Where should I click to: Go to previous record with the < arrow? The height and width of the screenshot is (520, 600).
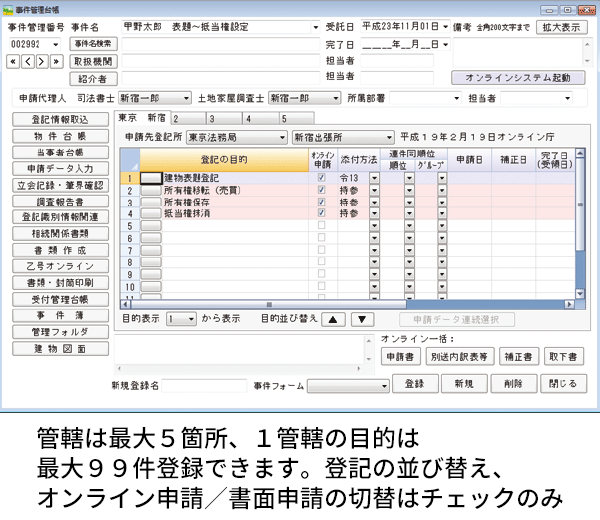click(29, 62)
